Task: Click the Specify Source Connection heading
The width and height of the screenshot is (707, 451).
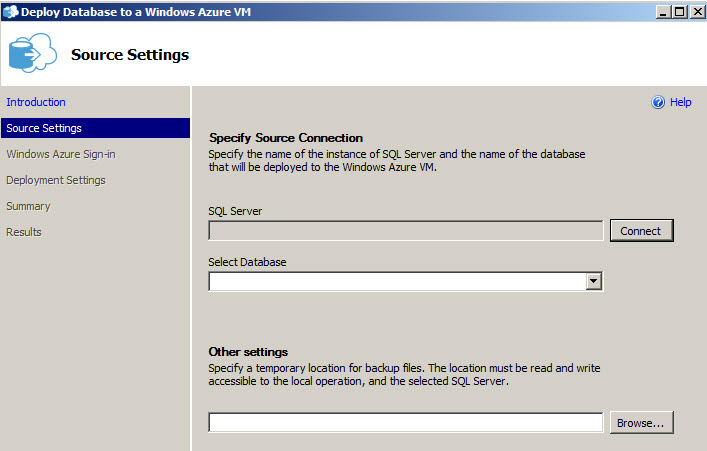Action: click(286, 138)
